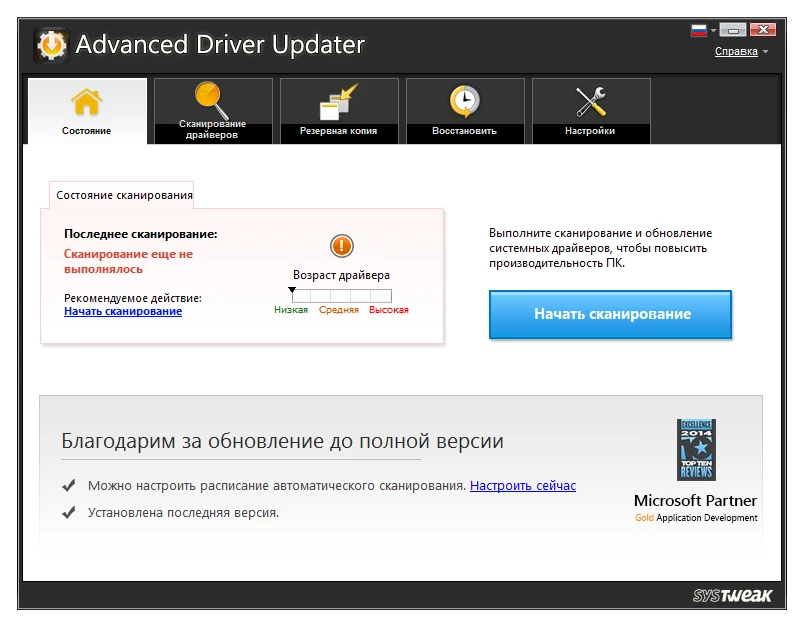Image resolution: width=810 pixels, height=642 pixels.
Task: Click the Резервная копия backup icon
Action: 338,102
